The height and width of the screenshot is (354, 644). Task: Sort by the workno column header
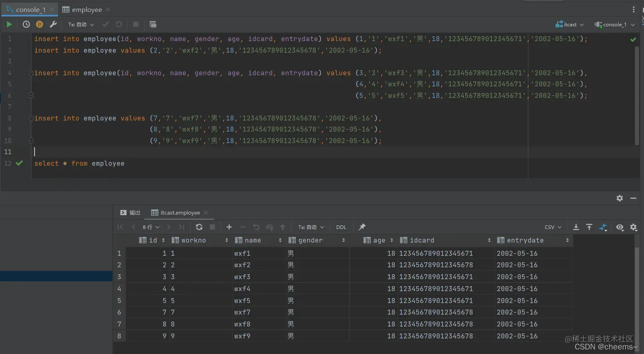201,240
